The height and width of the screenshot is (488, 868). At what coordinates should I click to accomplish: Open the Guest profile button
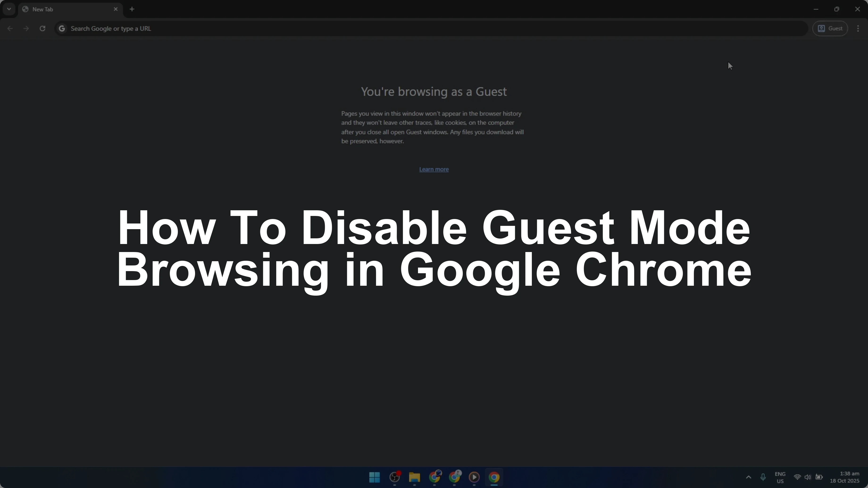point(830,29)
